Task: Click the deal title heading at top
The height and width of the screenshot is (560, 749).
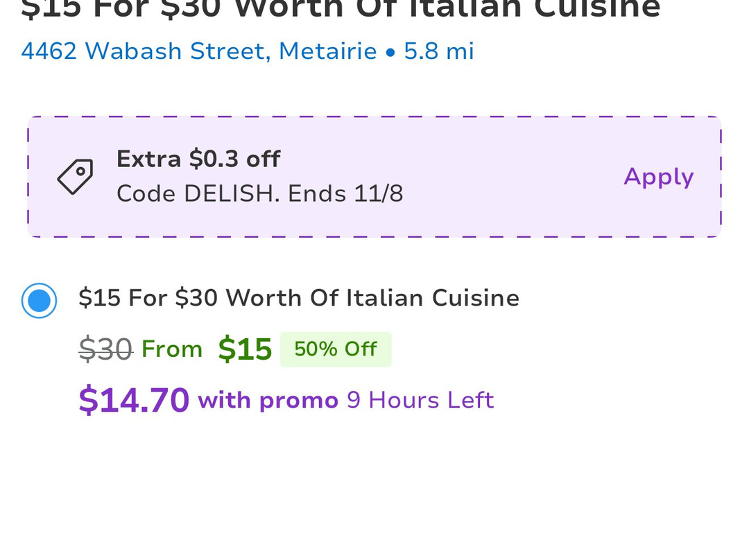Action: coord(341,10)
